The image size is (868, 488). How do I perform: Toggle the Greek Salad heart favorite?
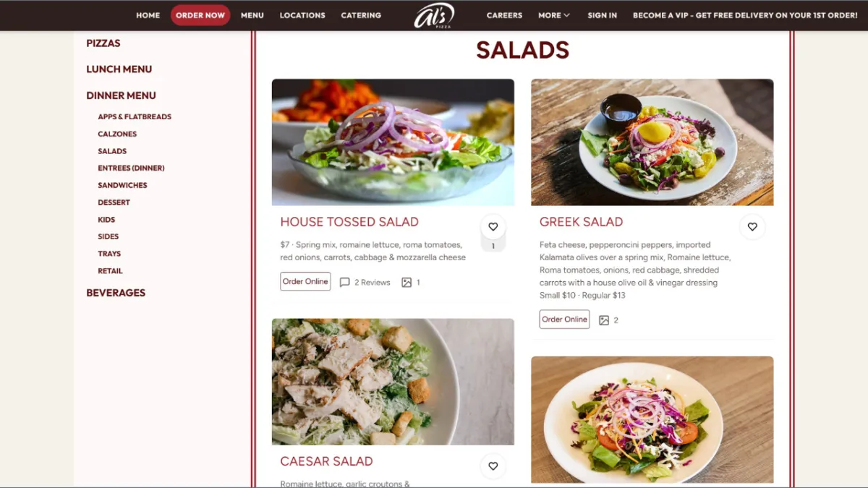(752, 227)
